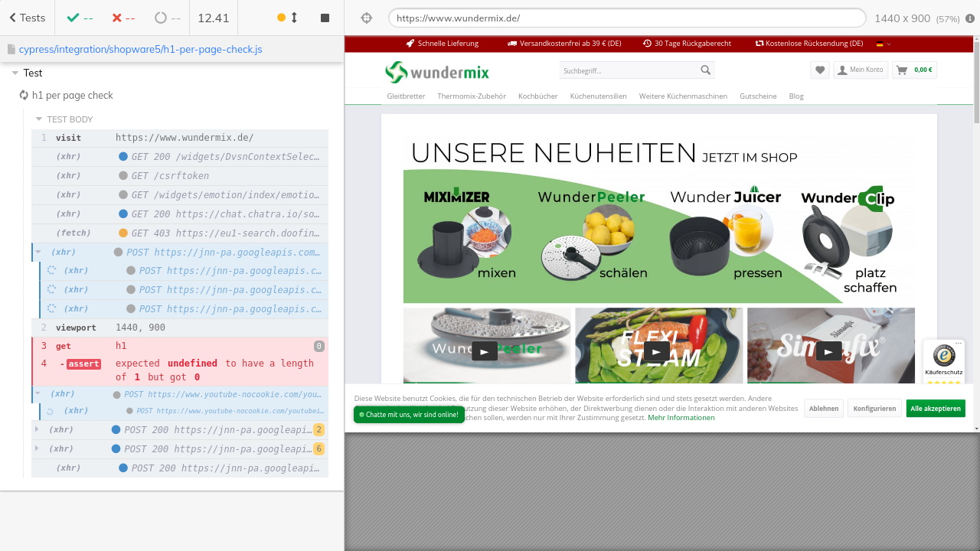
Task: Open the Mein Konto account button
Action: (x=860, y=70)
